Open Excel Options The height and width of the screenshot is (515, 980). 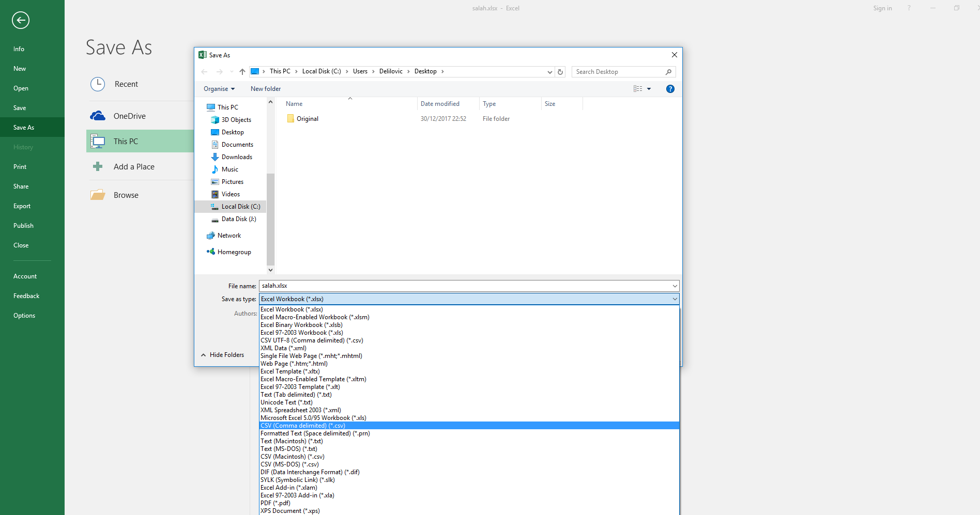tap(32, 316)
